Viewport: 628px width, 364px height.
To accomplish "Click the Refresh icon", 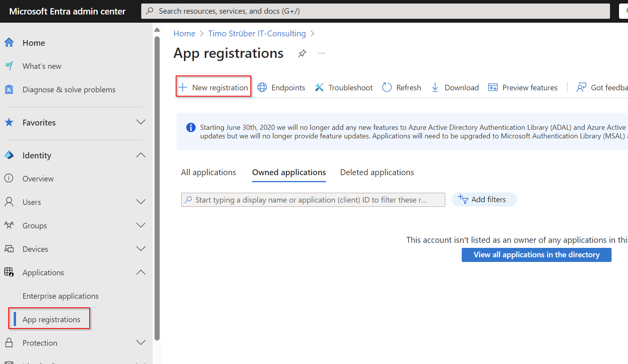I will [387, 87].
